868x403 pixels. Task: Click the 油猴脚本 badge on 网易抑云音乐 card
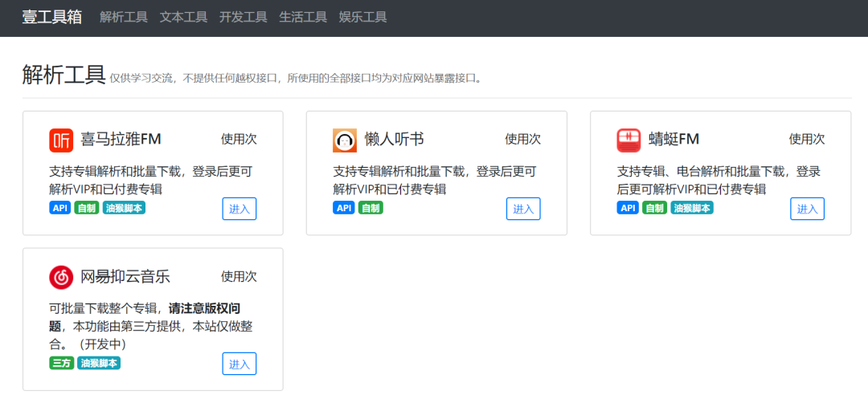[99, 363]
